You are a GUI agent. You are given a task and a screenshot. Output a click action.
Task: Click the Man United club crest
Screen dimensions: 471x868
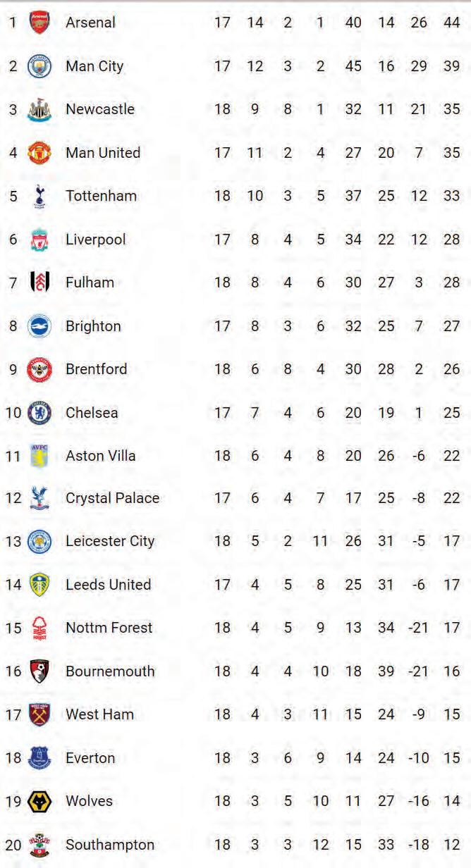pos(39,153)
